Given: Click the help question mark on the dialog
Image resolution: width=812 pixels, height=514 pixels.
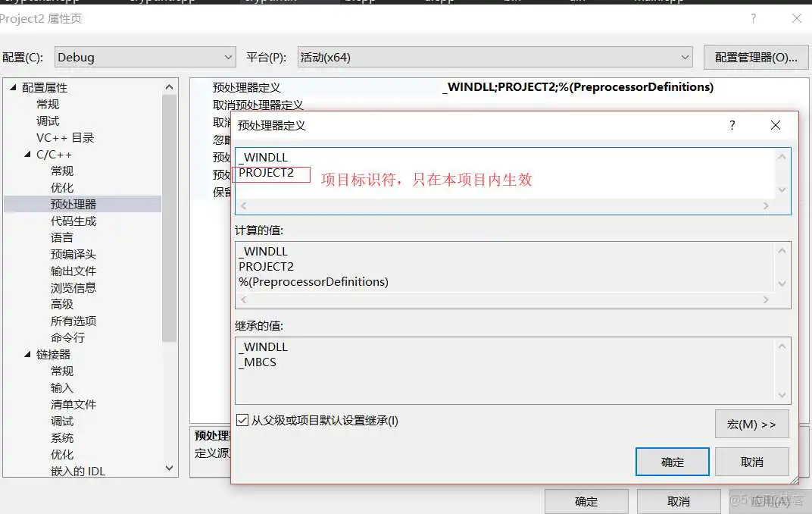Looking at the screenshot, I should point(732,126).
